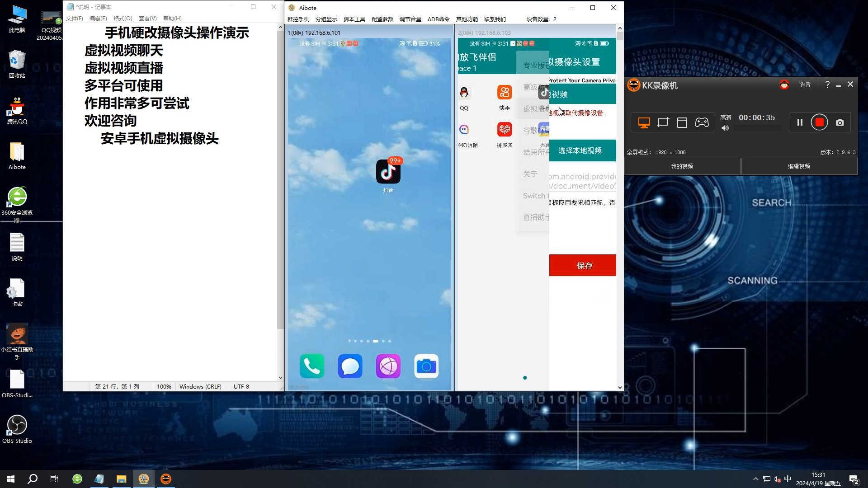
Task: Open Aibote desktop folder icon
Action: coord(17,156)
